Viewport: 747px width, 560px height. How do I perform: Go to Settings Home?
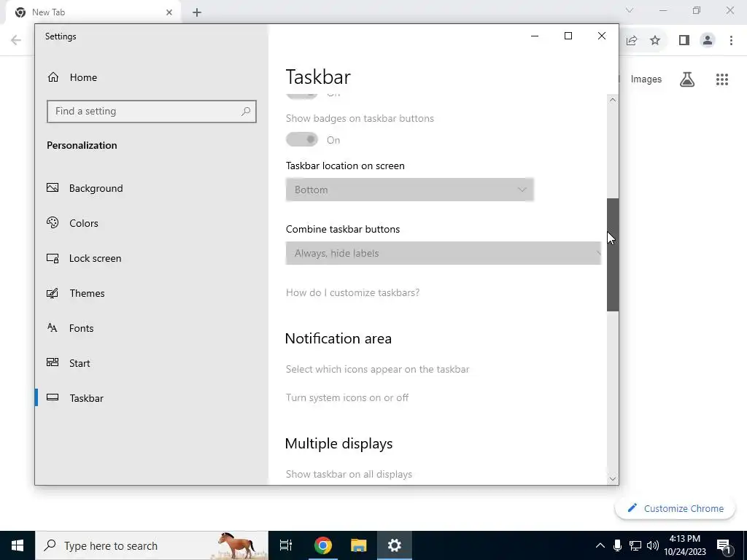click(72, 77)
